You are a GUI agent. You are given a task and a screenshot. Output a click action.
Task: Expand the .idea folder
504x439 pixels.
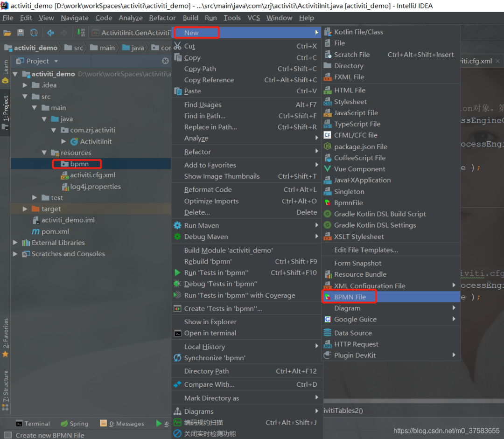pos(25,85)
